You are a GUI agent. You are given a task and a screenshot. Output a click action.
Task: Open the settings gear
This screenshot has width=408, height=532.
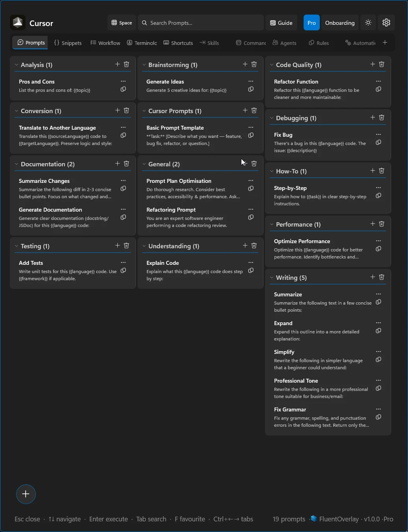[x=386, y=22]
